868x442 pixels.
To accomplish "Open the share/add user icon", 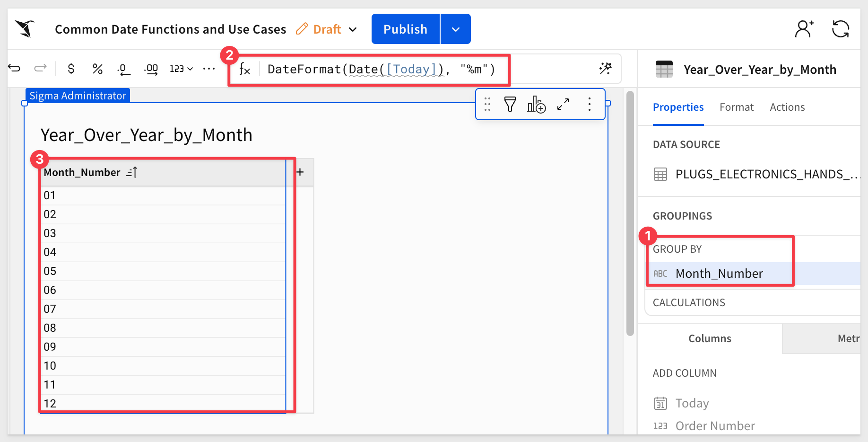I will point(804,29).
